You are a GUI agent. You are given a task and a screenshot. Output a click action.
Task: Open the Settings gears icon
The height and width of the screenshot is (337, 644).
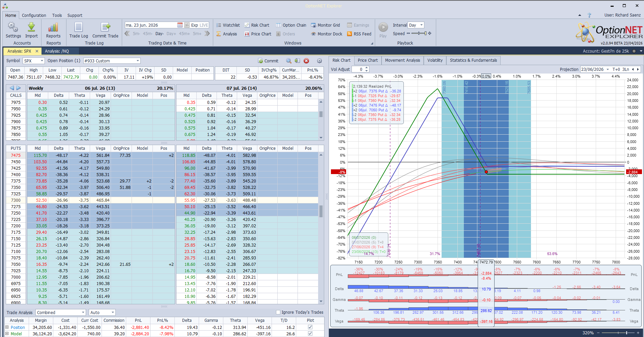[x=13, y=27]
